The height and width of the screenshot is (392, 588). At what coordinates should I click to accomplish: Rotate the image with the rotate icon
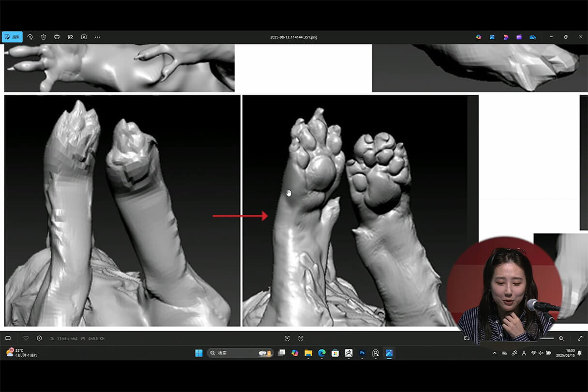30,37
